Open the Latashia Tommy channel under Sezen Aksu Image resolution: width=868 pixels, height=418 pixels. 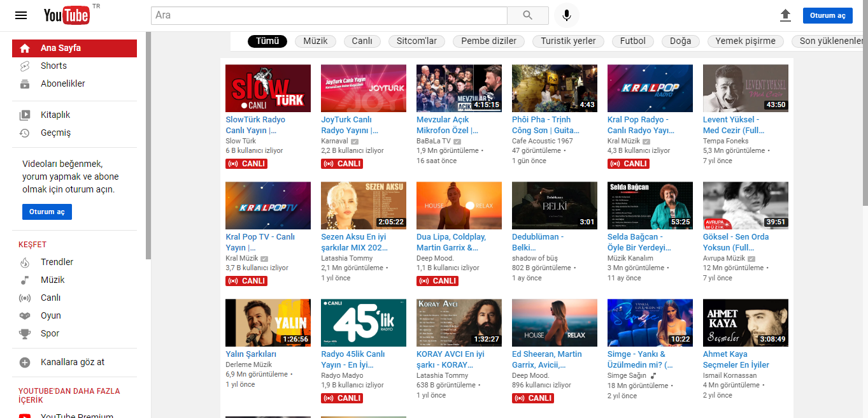click(347, 259)
